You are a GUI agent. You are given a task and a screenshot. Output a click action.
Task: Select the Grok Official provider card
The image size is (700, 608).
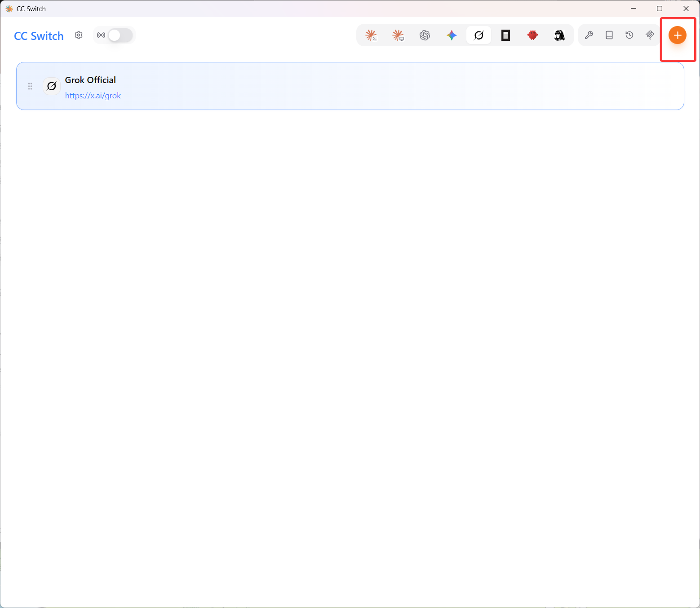click(x=350, y=86)
